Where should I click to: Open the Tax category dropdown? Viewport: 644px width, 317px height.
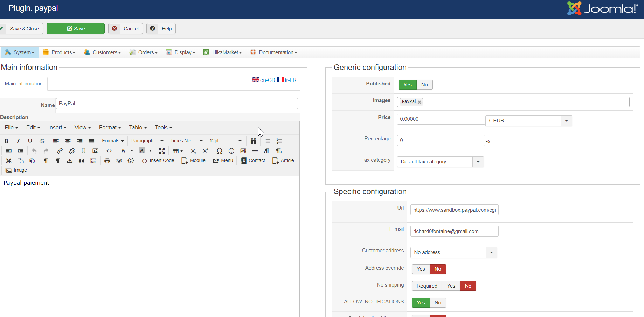440,162
